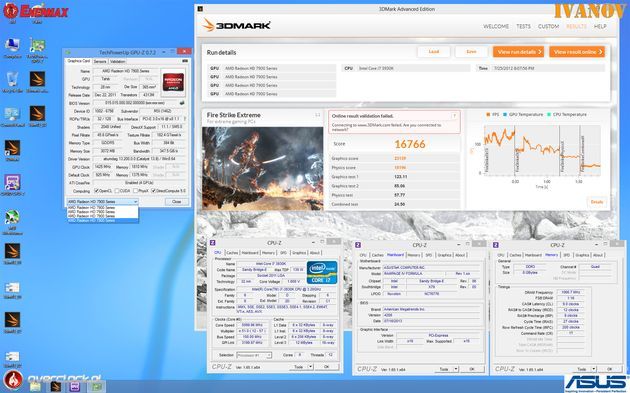This screenshot has width=630, height=393.
Task: Click the GPU-Z screenshot camera icon
Action: (x=185, y=61)
